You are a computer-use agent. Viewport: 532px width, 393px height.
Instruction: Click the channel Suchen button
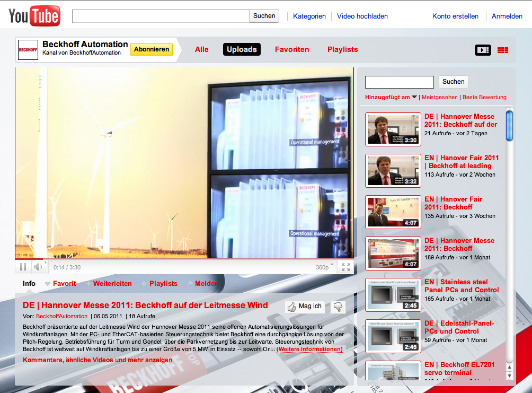[453, 82]
